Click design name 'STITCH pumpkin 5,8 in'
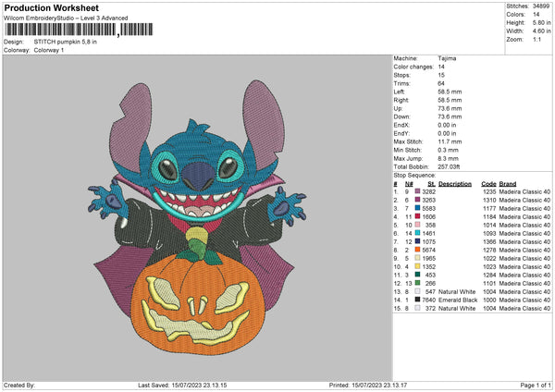Image resolution: width=555 pixels, height=392 pixels. 66,42
